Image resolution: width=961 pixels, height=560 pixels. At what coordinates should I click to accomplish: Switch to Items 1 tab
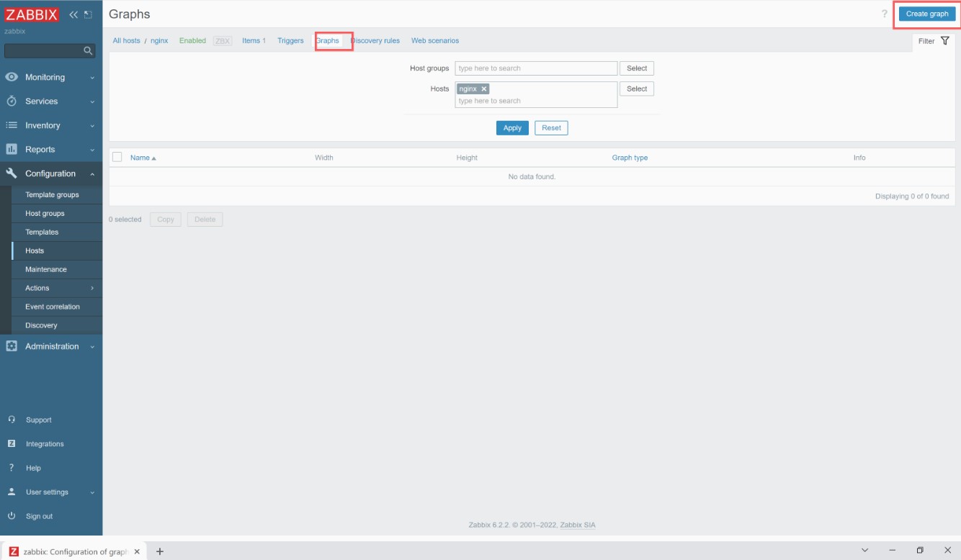coord(254,40)
